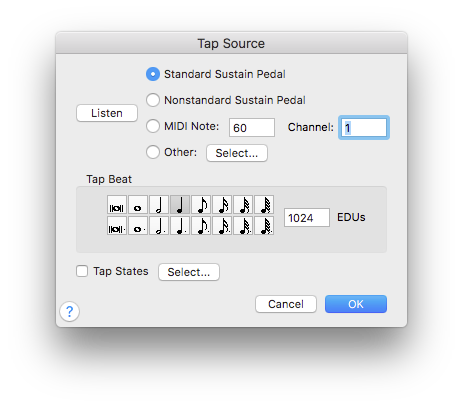Screen dimensions: 463x407
Task: Select Standard Sustain Pedal radio button
Action: (x=153, y=74)
